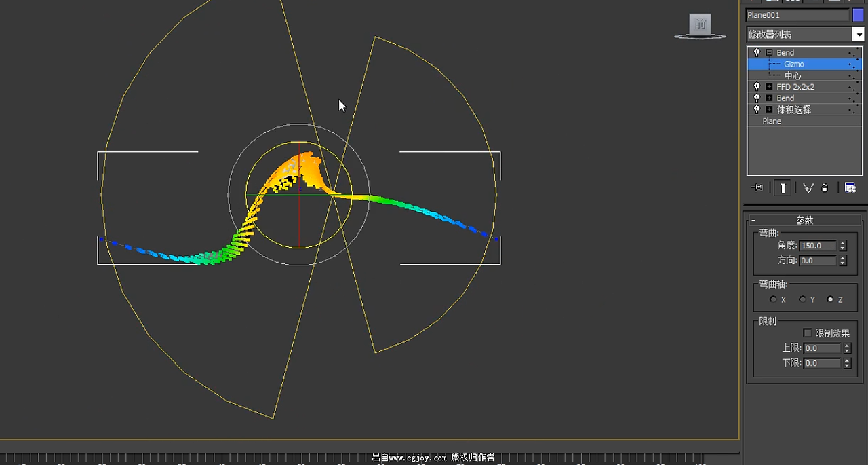This screenshot has width=868, height=465.
Task: Collapse the top Bend modifier tree
Action: point(769,52)
